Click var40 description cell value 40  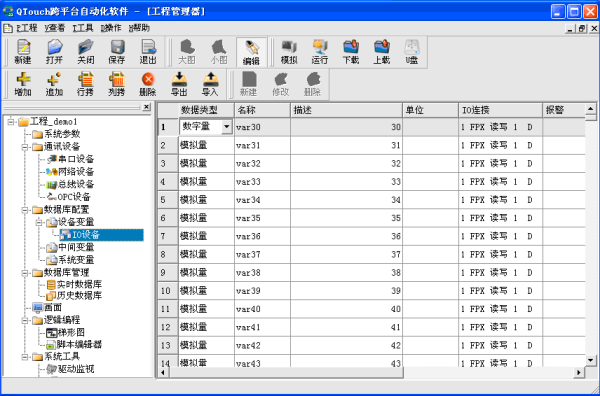pos(346,309)
